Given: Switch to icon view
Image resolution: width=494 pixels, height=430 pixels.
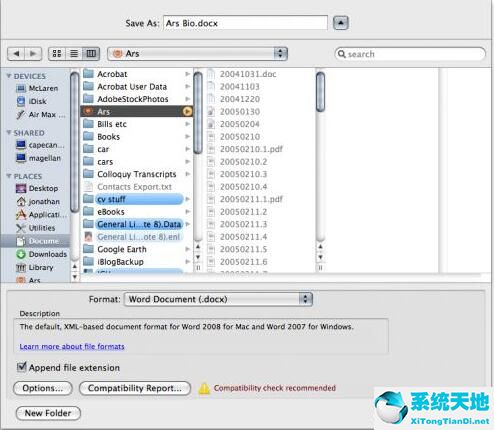Looking at the screenshot, I should coord(57,54).
